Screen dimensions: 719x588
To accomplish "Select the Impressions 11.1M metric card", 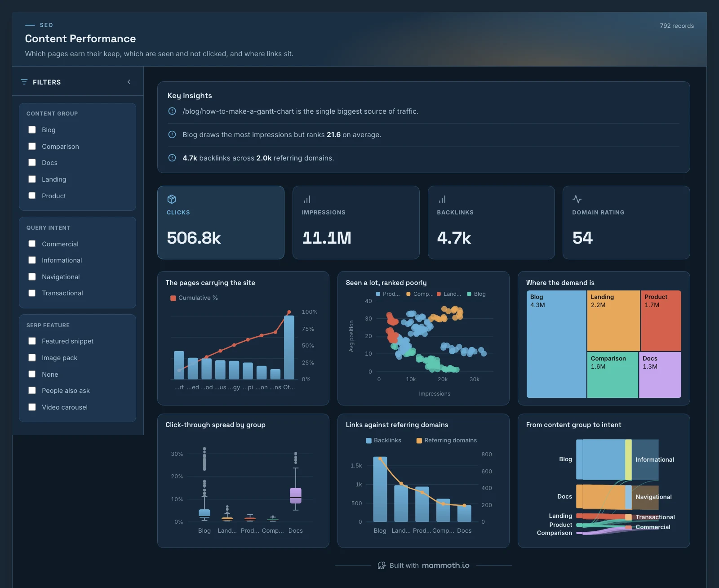I will [356, 223].
